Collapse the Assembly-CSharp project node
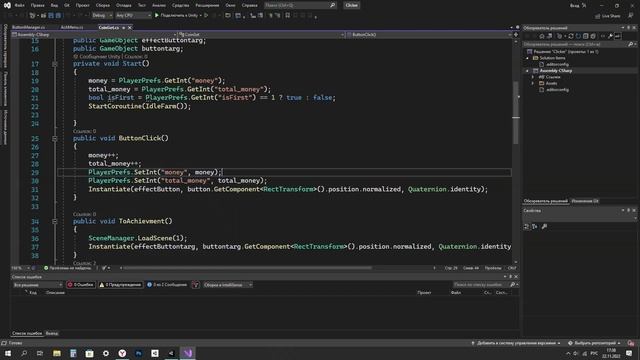 [x=527, y=71]
